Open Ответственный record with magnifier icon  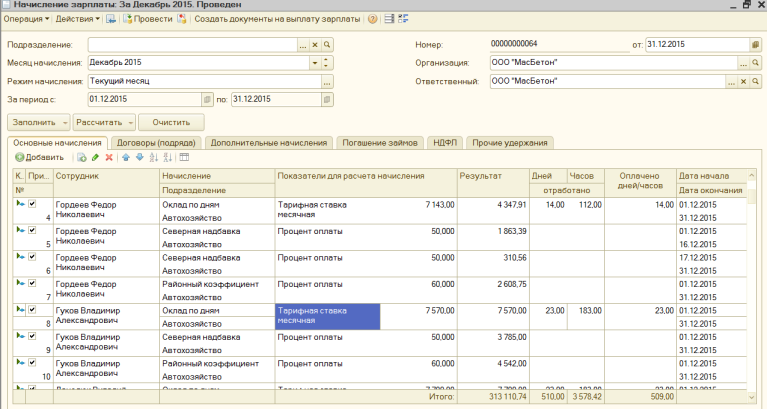point(756,82)
